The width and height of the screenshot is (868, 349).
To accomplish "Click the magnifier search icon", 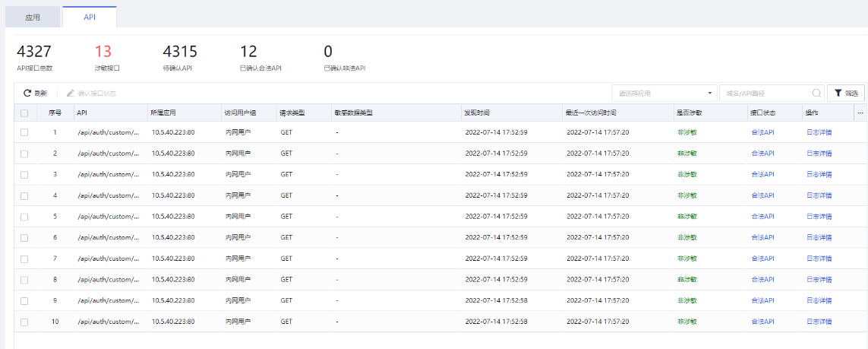I will pyautogui.click(x=816, y=93).
